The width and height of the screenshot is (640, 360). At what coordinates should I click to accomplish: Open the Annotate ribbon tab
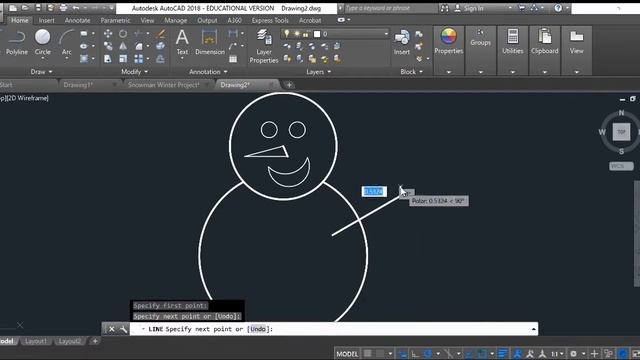click(x=78, y=20)
